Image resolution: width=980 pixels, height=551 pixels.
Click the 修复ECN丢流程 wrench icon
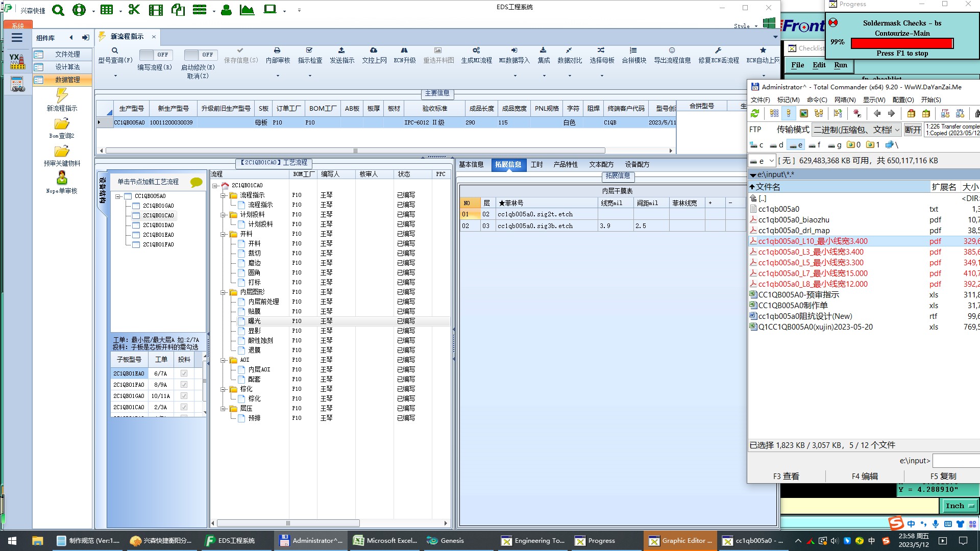[718, 51]
